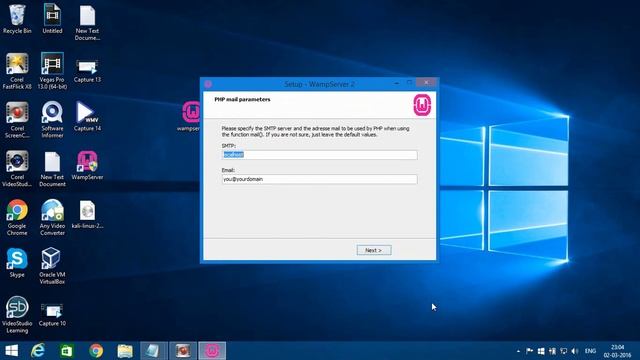Open Chrome from the taskbar

pyautogui.click(x=96, y=351)
